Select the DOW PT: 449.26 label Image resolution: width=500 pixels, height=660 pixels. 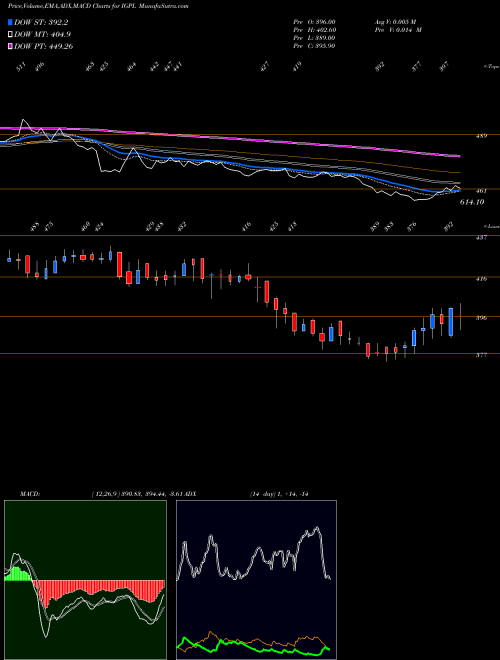(x=43, y=47)
